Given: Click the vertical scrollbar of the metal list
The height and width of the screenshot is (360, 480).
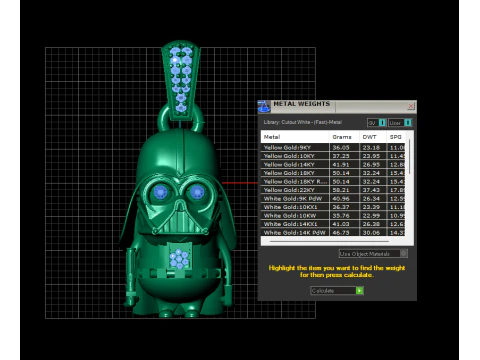Looking at the screenshot, I should 409,157.
